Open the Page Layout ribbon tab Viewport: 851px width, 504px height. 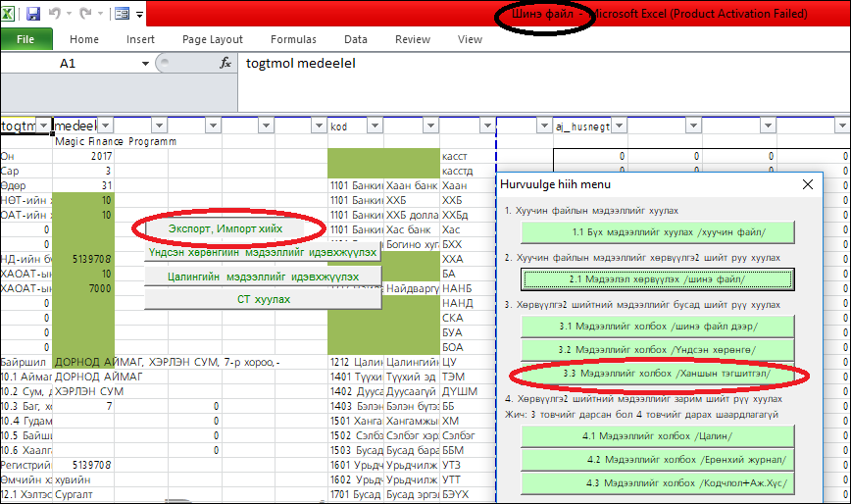pos(213,39)
